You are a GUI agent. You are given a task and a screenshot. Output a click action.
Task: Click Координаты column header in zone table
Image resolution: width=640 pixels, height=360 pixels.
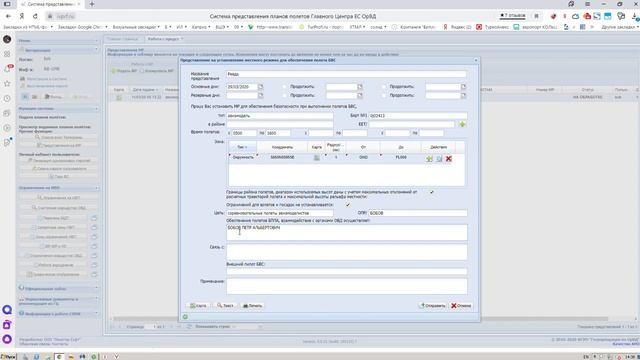pos(282,147)
